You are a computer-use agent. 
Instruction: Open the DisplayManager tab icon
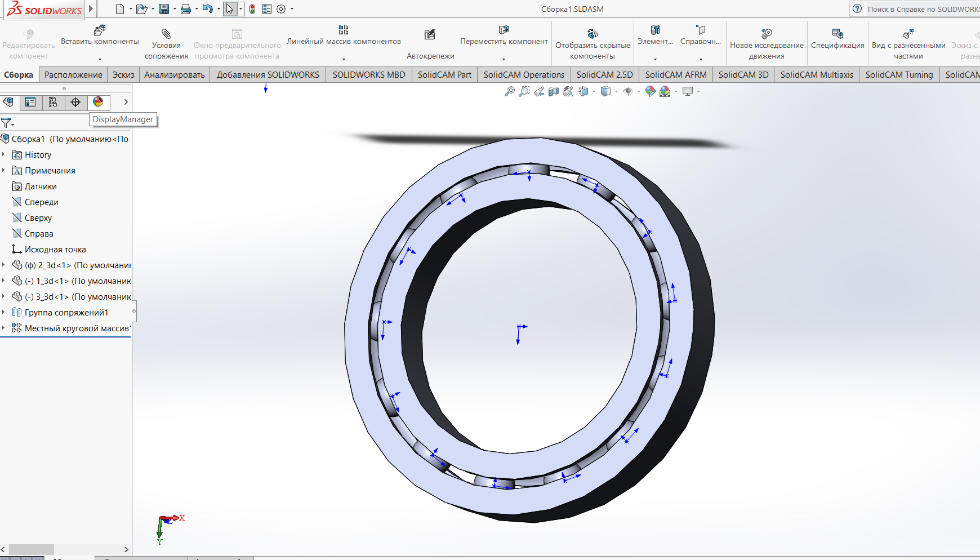[x=98, y=102]
